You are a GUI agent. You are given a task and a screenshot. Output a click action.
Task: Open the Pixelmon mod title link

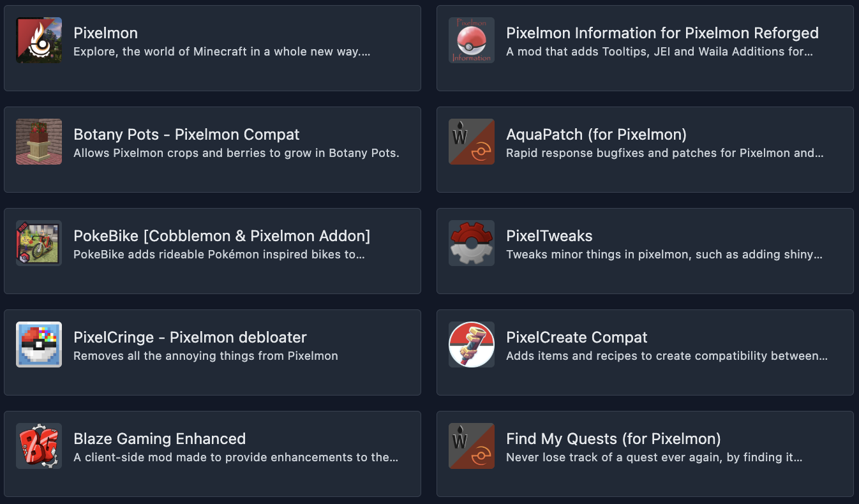click(x=106, y=33)
